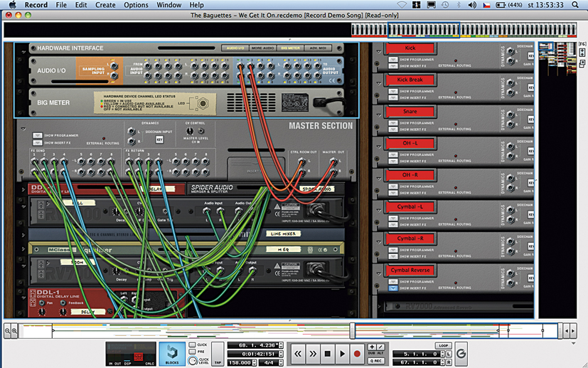This screenshot has width=588, height=368.
Task: Collapse the Snare channel fold arrow
Action: click(x=379, y=115)
